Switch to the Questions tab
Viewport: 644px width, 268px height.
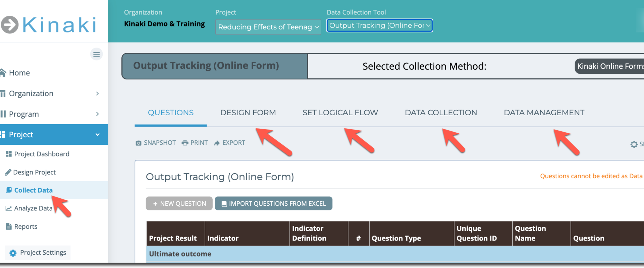171,113
